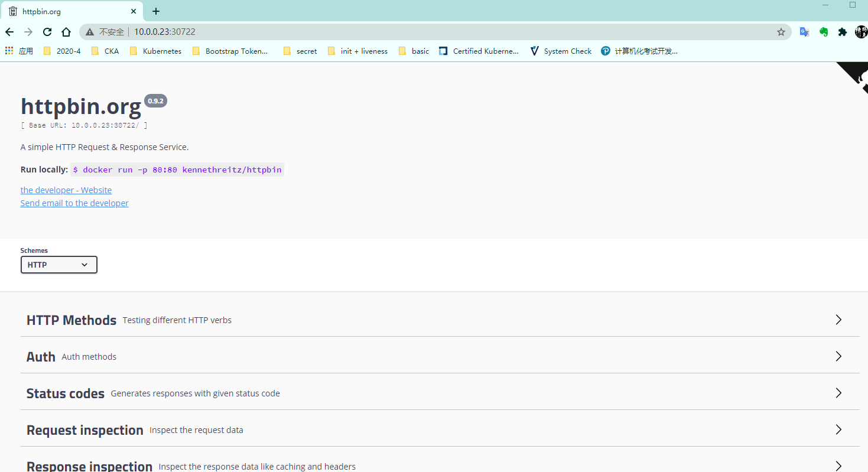Screen dimensions: 868x472
Task: Reload the httpbin page
Action: [47, 32]
